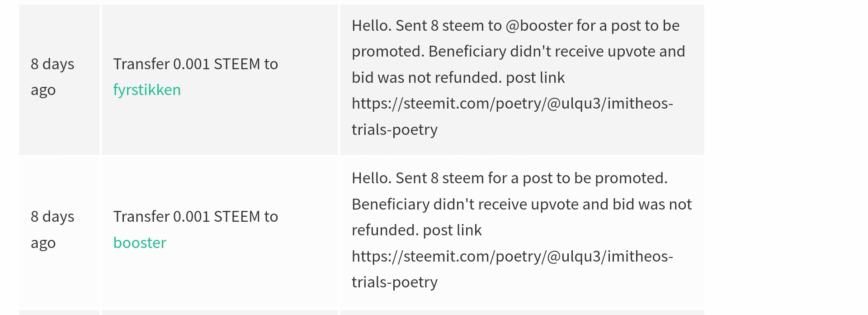The height and width of the screenshot is (315, 868).
Task: Click the timestamp of the booster transfer
Action: pos(52,229)
